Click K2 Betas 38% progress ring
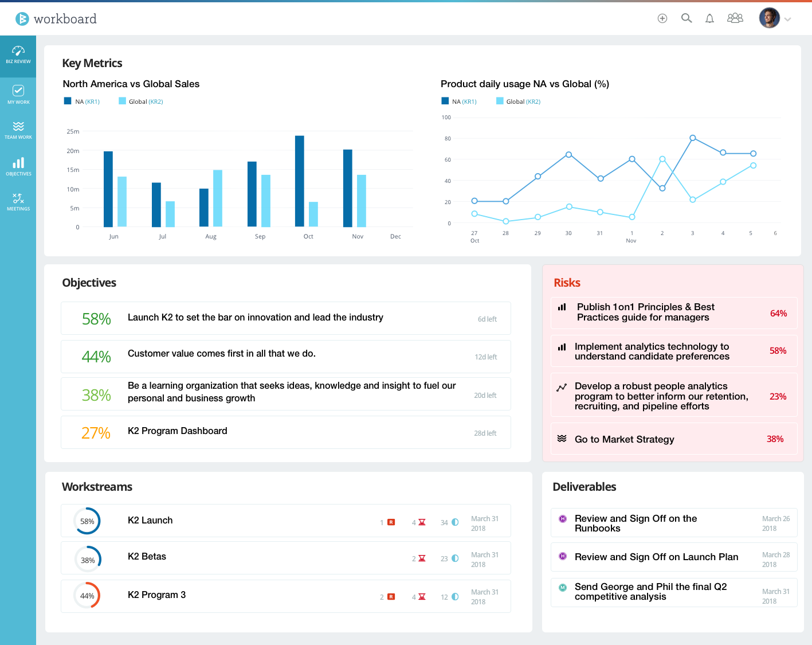 (88, 560)
